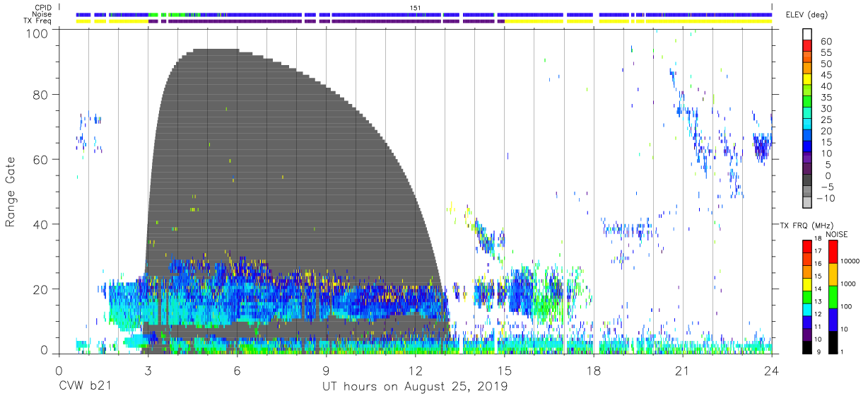Click the blue 15–20 segment of ELEV colorbar
The width and height of the screenshot is (868, 401).
click(807, 136)
